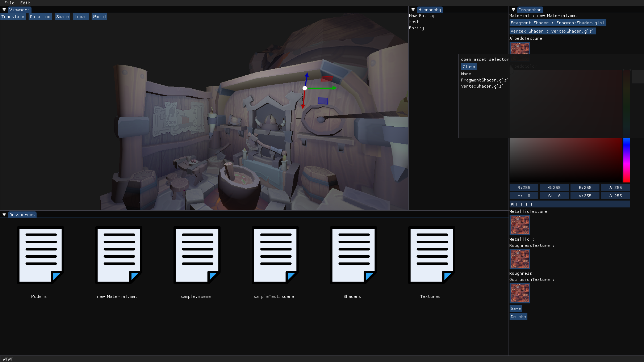This screenshot has height=362, width=644.
Task: Open the File menu
Action: (x=9, y=3)
